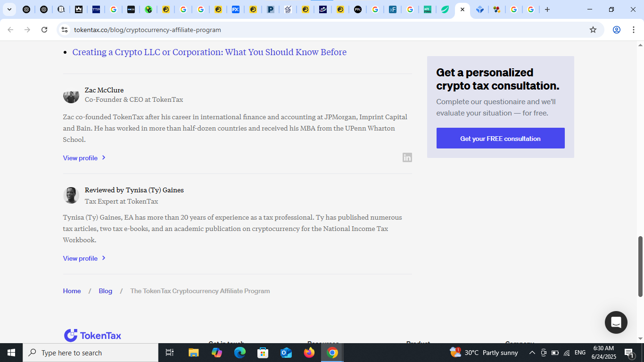Click Co-Founder & CEO at TokenTax text
644x362 pixels.
(x=134, y=99)
